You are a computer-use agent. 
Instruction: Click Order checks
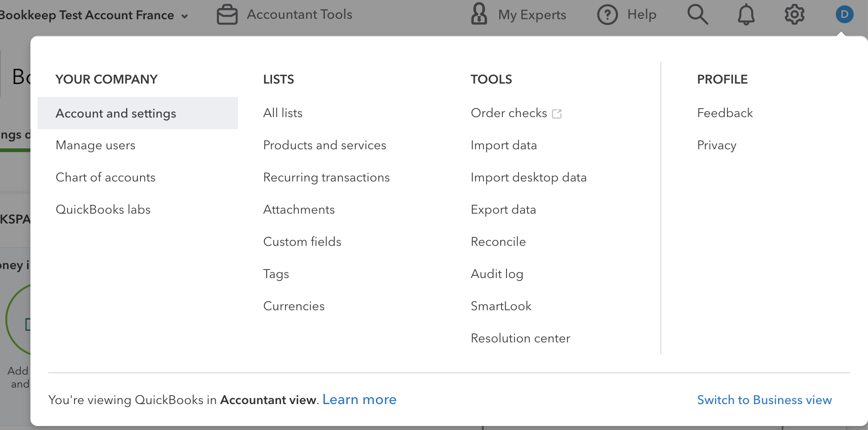tap(509, 113)
